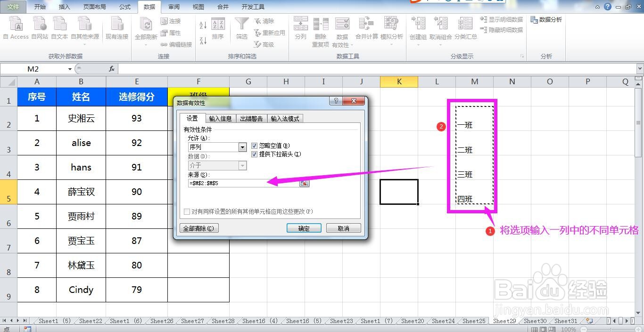
Task: Expand the formula bar
Action: [640, 69]
